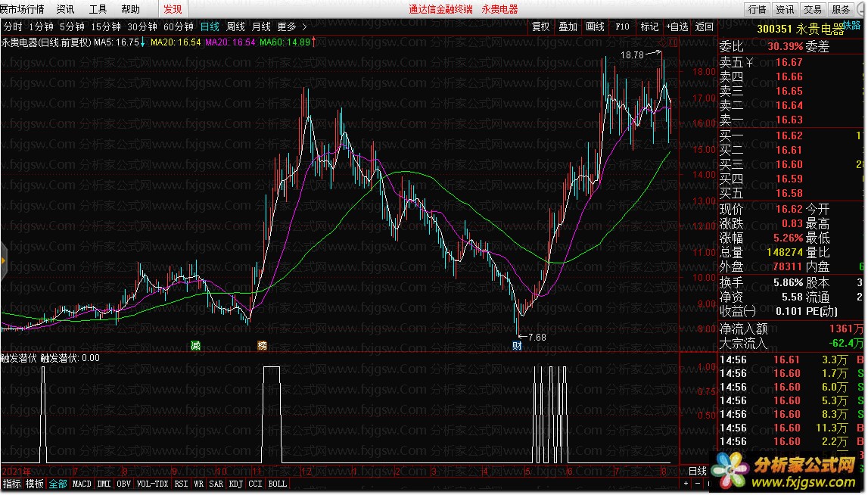The width and height of the screenshot is (868, 495).
Task: Switch indicator to CCI
Action: click(255, 484)
